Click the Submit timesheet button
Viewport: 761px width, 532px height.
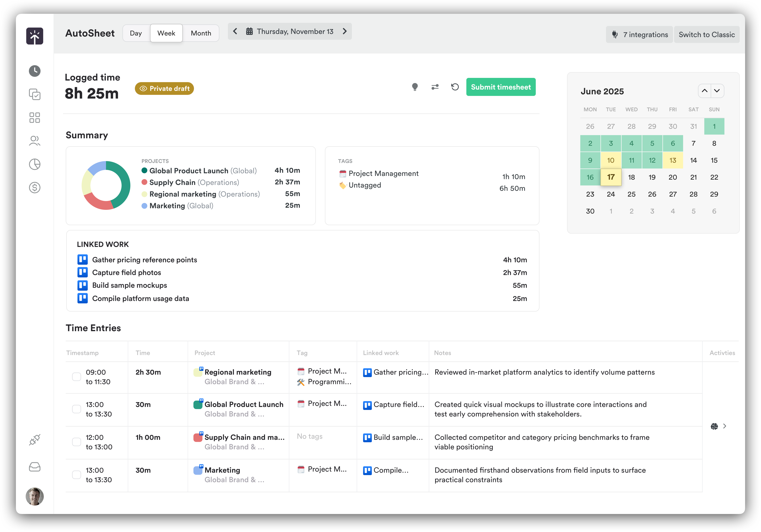[x=501, y=87]
